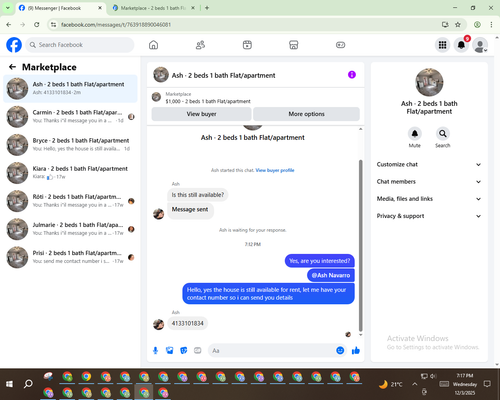
Task: Click the phone number message 4133101834
Action: pyautogui.click(x=188, y=323)
